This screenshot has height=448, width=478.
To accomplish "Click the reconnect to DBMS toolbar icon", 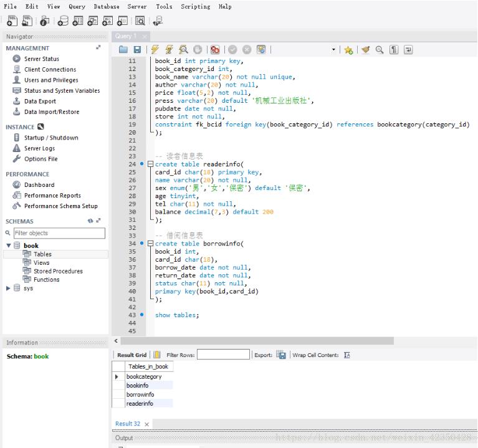I will (158, 21).
